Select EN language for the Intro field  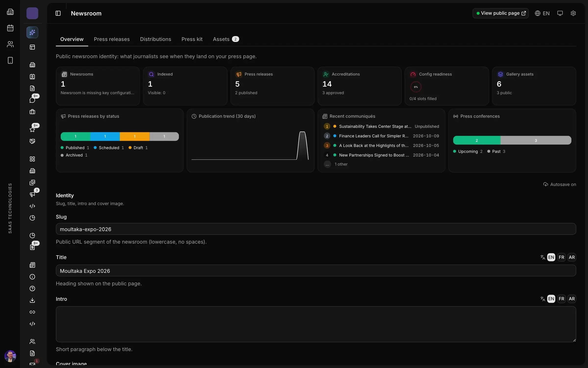(x=551, y=299)
